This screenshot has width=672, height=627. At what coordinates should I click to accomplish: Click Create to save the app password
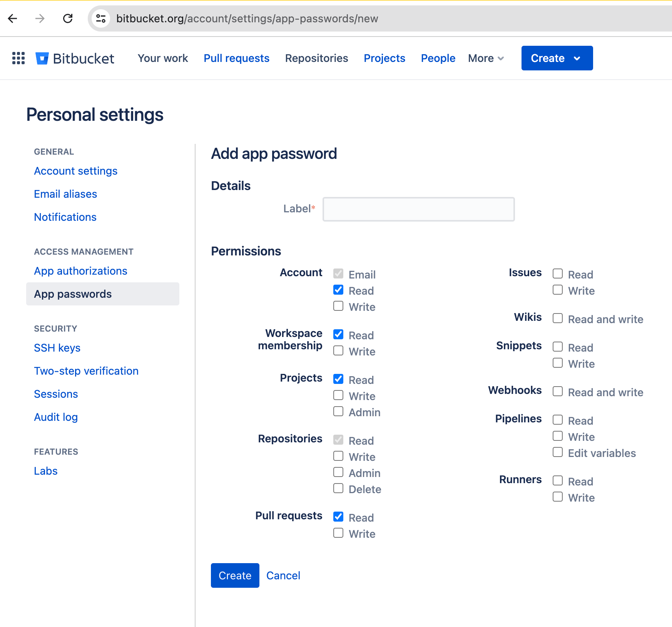tap(235, 575)
